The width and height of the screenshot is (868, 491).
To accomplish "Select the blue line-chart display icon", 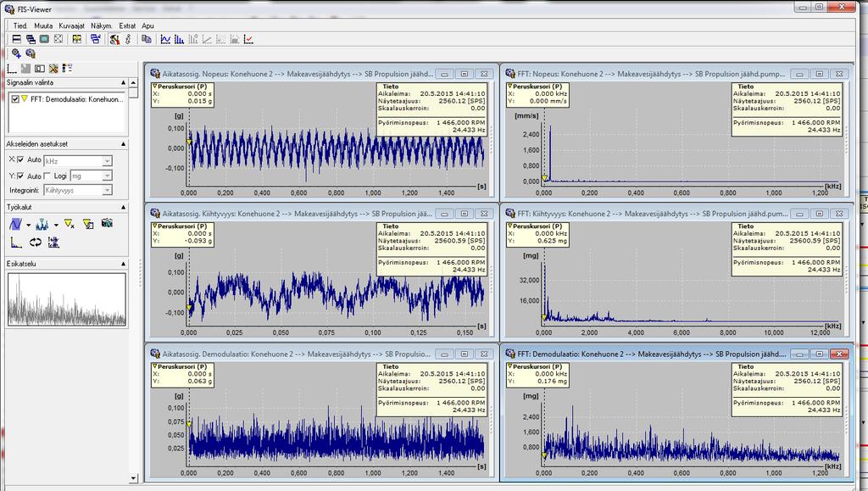I will tap(165, 39).
